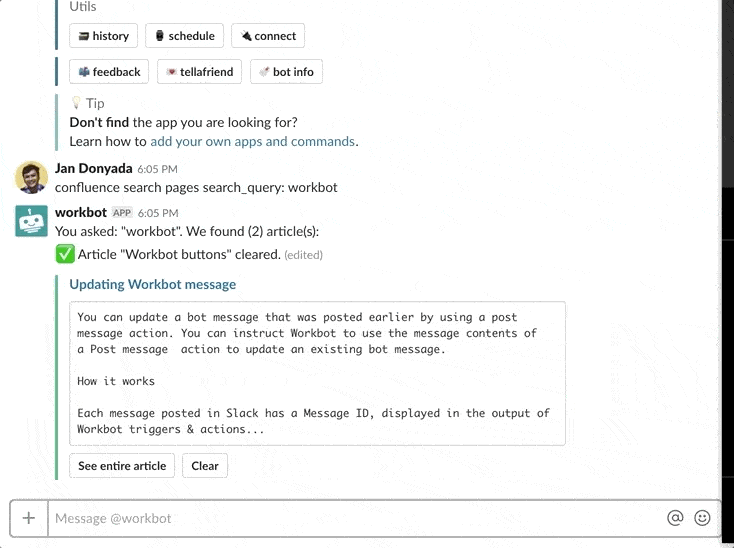Click the lightbulb Tip icon
This screenshot has width=734, height=548.
pos(76,103)
